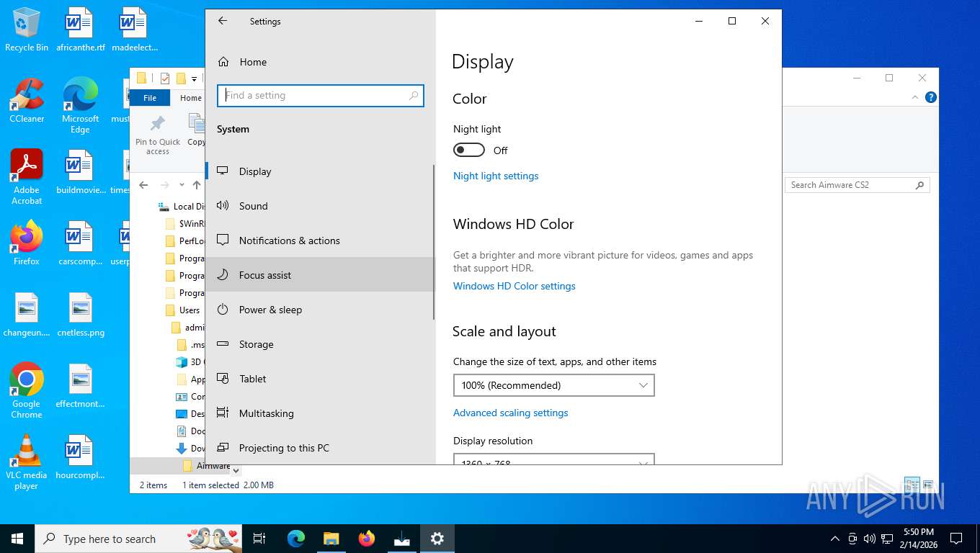Show hidden system tray icons
Image resolution: width=980 pixels, height=553 pixels.
point(835,539)
